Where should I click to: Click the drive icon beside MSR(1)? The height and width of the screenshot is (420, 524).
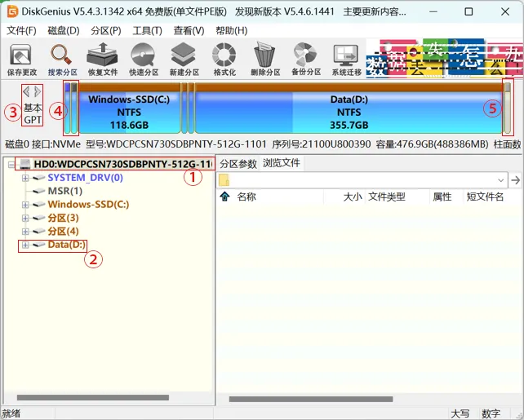coord(39,191)
